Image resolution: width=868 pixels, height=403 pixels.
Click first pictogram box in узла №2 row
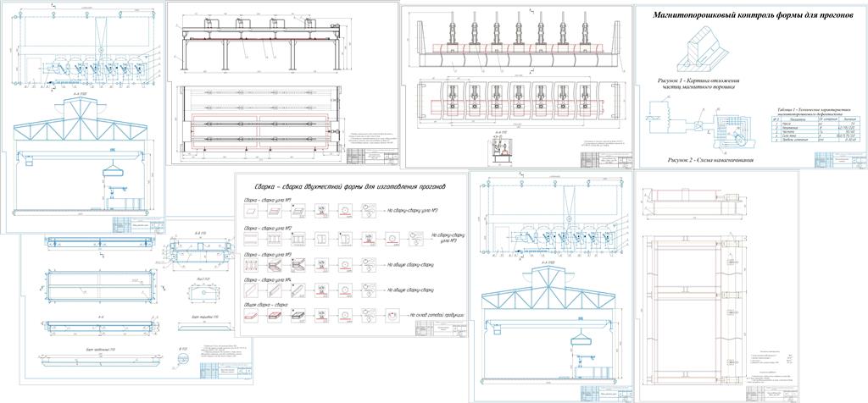pyautogui.click(x=251, y=238)
